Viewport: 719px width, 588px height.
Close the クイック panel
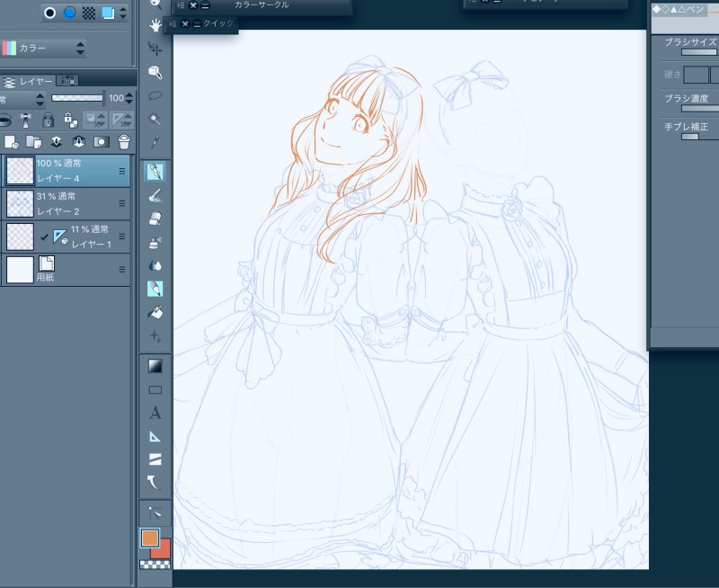(185, 24)
